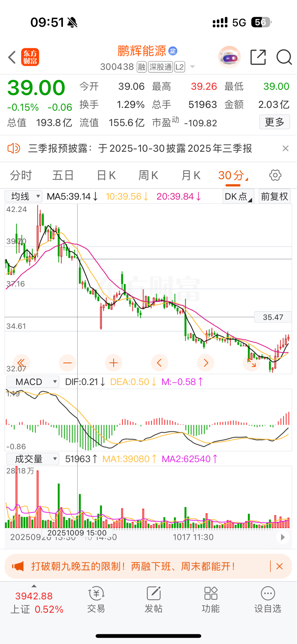
Task: Tap the price marker 35.47 on chart
Action: [273, 317]
